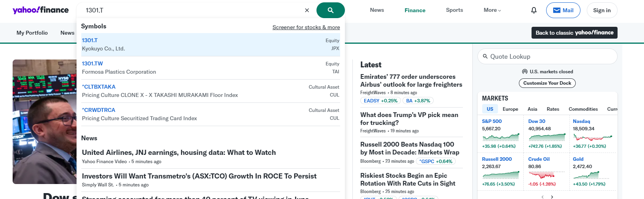
Task: Go to next markets page arrow
Action: point(552,197)
